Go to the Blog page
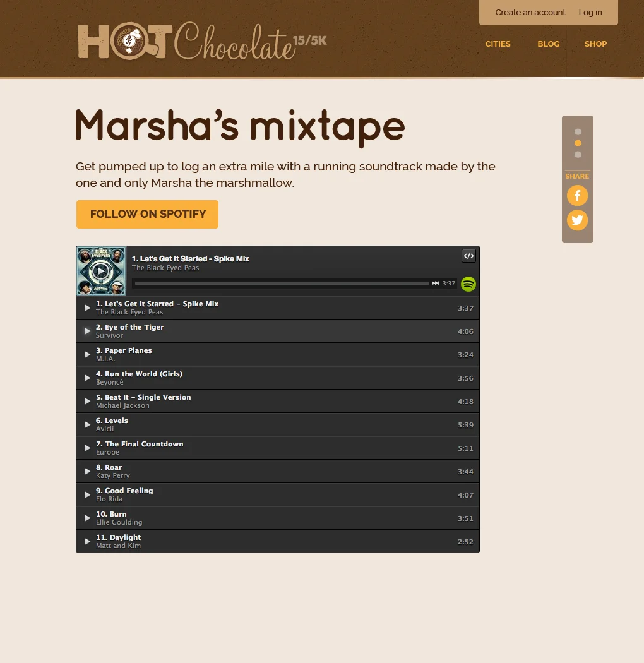The width and height of the screenshot is (644, 663). (549, 44)
